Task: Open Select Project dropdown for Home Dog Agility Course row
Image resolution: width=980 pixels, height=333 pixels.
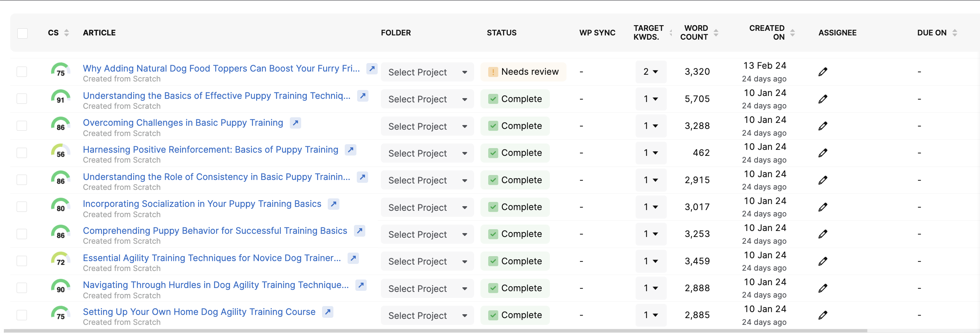Action: click(427, 315)
